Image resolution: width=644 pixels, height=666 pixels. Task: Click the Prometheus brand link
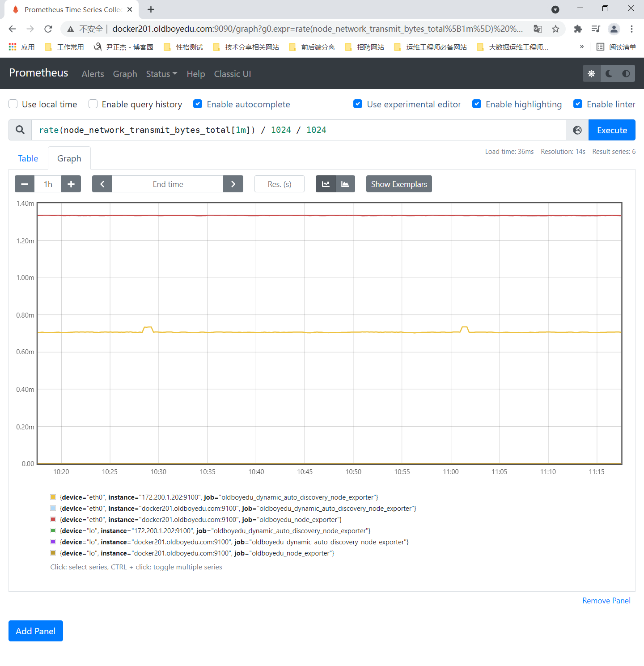38,73
